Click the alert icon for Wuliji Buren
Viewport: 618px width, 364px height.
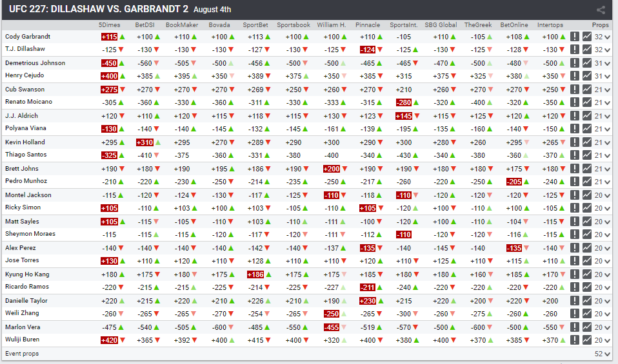click(575, 340)
